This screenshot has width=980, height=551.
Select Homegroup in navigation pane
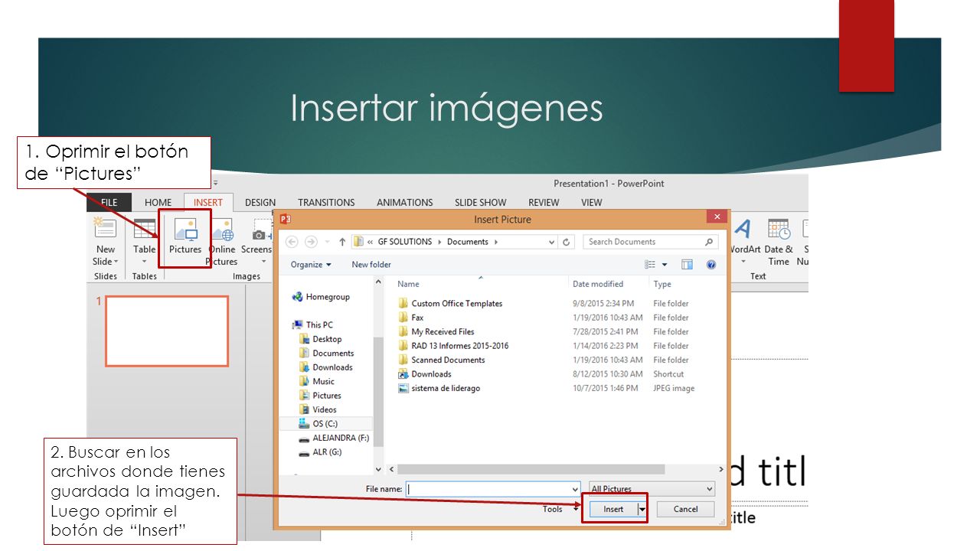(327, 297)
